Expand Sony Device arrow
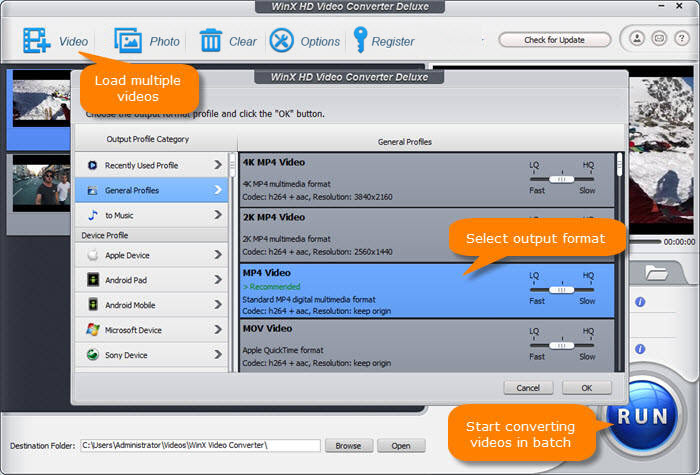Viewport: 700px width, 475px height. tap(218, 355)
